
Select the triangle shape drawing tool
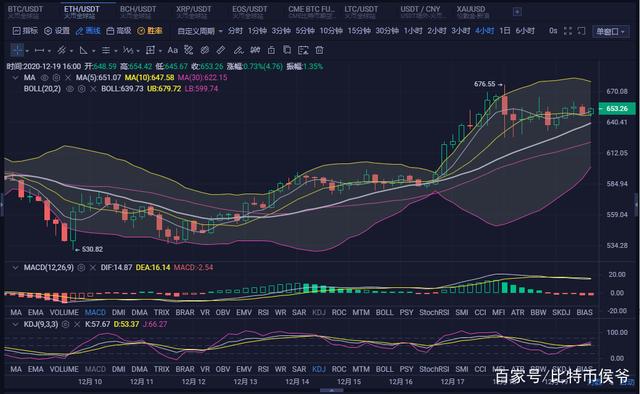pyautogui.click(x=83, y=50)
